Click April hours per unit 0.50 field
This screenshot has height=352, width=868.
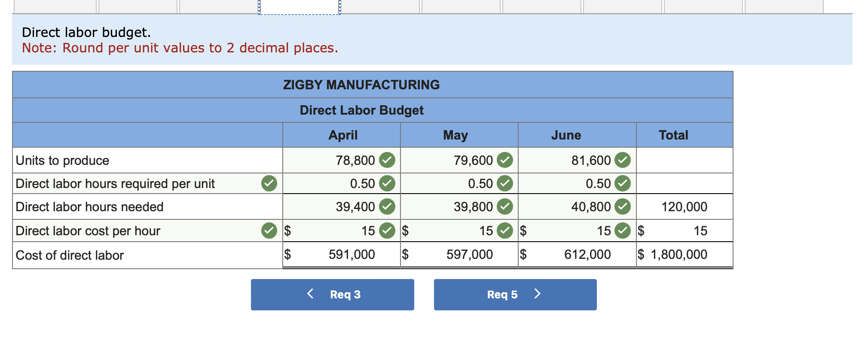[342, 184]
